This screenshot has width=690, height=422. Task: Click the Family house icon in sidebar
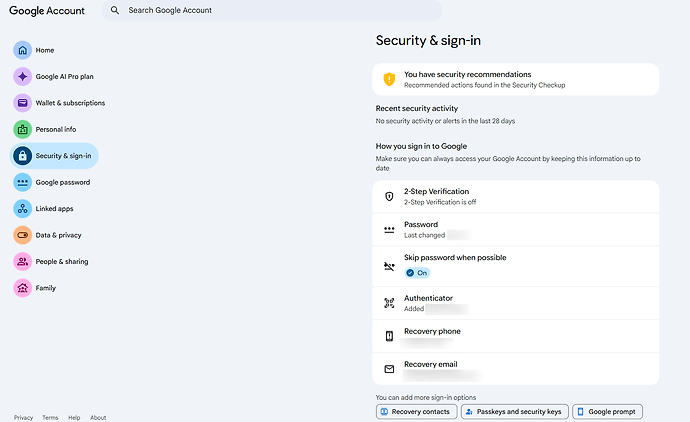coord(22,288)
